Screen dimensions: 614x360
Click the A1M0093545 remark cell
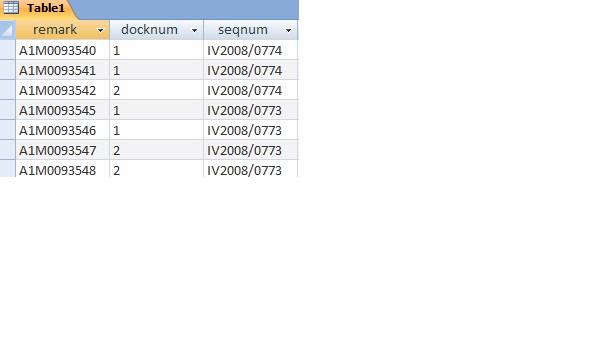(x=62, y=110)
